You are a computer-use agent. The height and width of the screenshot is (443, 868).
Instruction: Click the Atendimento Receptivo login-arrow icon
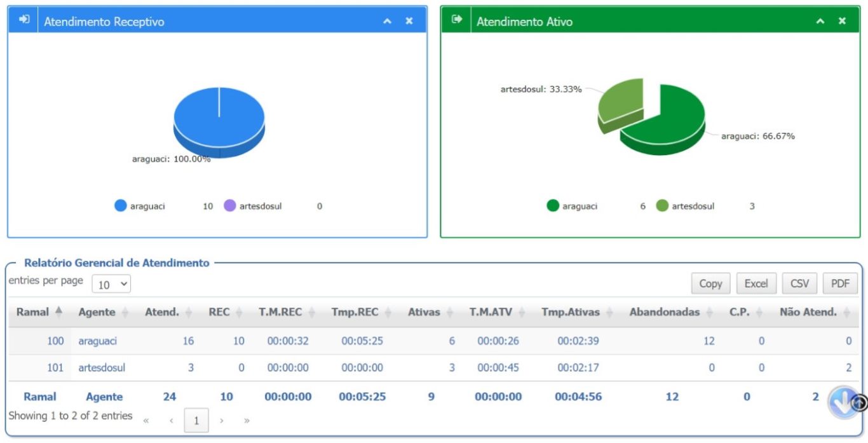tap(24, 20)
